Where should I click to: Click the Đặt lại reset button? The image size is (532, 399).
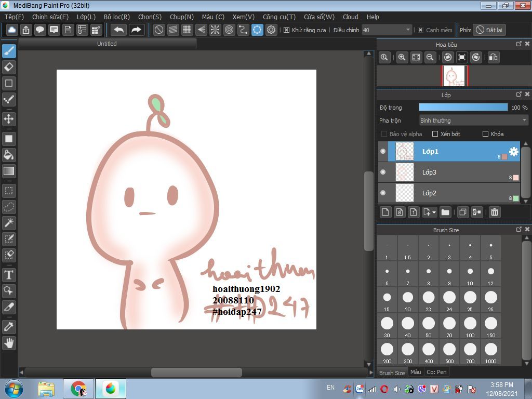pyautogui.click(x=489, y=30)
